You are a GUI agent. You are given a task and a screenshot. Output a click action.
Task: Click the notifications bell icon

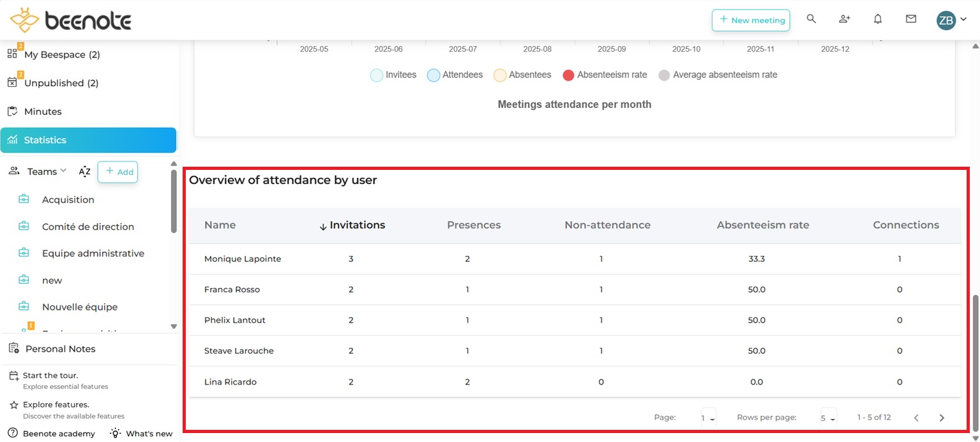[878, 19]
